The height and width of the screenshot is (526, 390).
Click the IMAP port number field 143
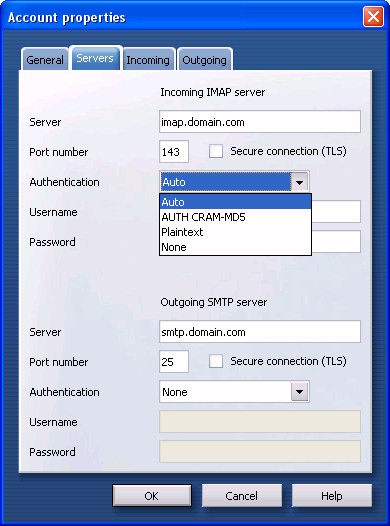(x=174, y=152)
